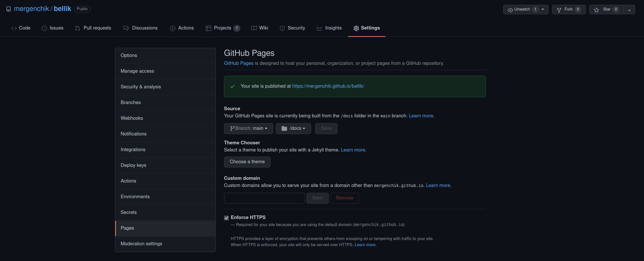Select Moderation settings in sidebar
The width and height of the screenshot is (644, 261).
click(165, 244)
